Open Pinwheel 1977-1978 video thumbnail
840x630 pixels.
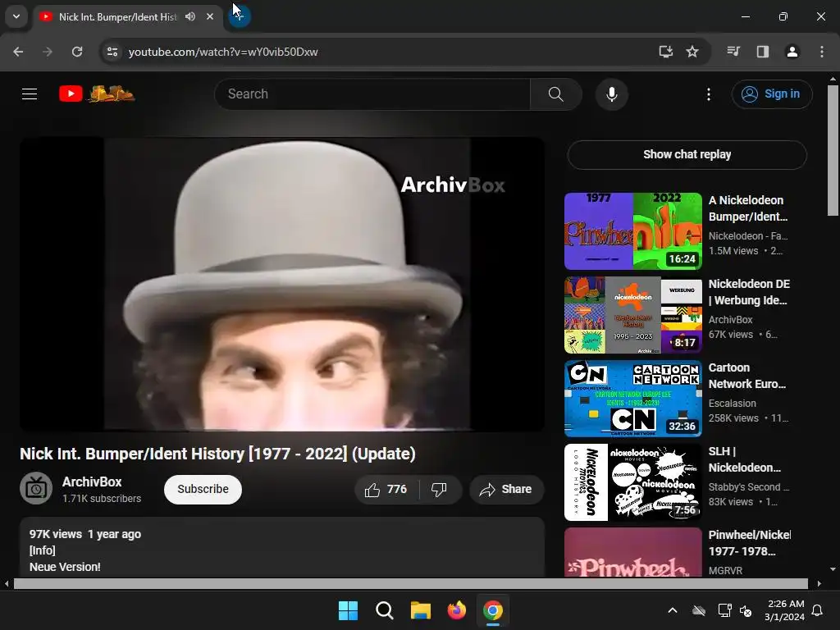(x=633, y=552)
